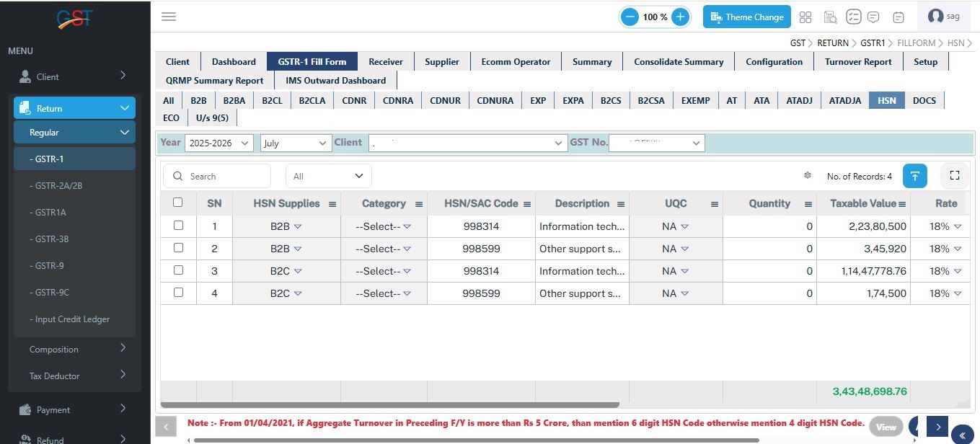The width and height of the screenshot is (980, 444).
Task: Tick the checkbox for row 1
Action: [x=178, y=226]
